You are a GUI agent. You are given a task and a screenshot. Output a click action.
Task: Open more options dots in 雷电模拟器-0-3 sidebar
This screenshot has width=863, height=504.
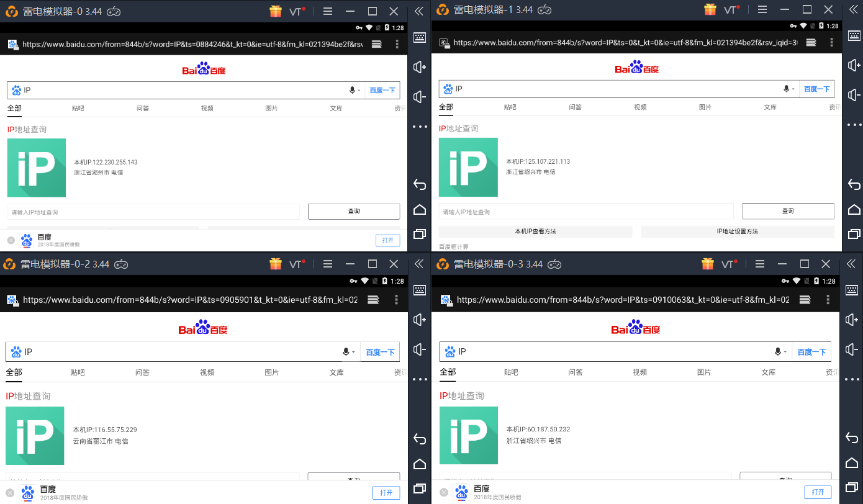[852, 379]
